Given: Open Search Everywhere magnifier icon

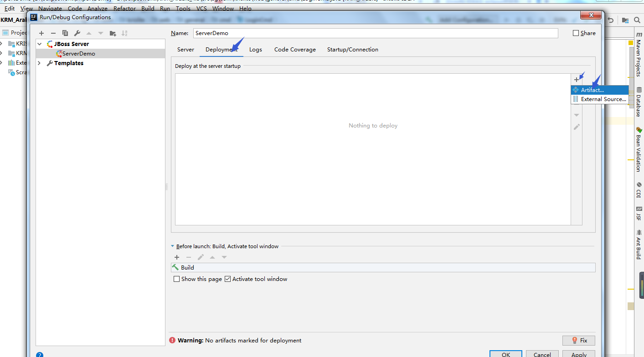Looking at the screenshot, I should tap(637, 20).
